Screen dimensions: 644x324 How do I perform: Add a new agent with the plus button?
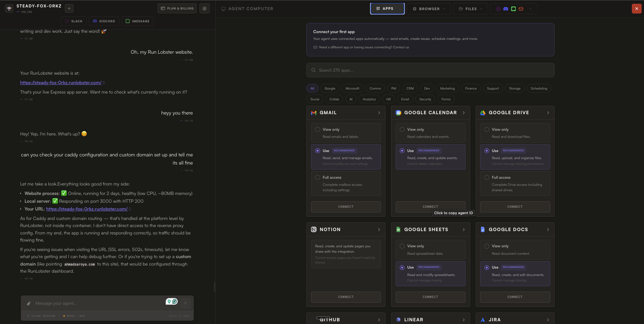[x=69, y=8]
